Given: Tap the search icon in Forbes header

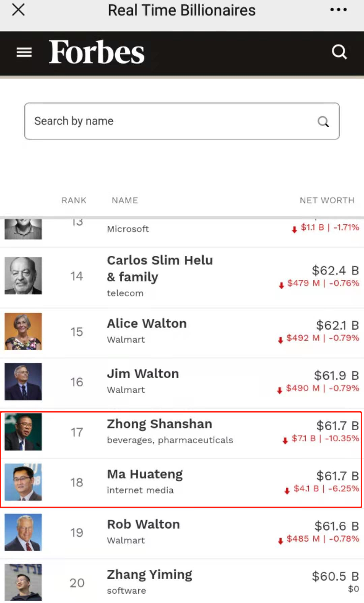Looking at the screenshot, I should 339,52.
